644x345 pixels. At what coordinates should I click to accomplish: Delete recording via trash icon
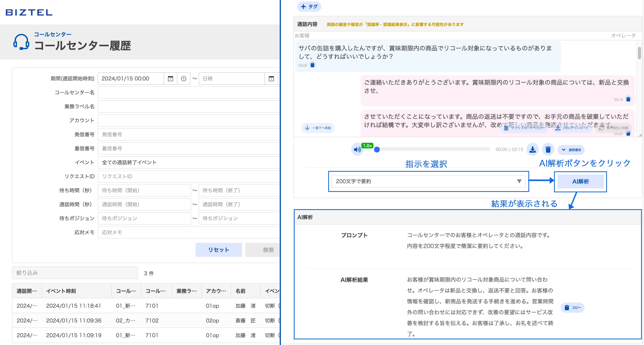pyautogui.click(x=548, y=149)
